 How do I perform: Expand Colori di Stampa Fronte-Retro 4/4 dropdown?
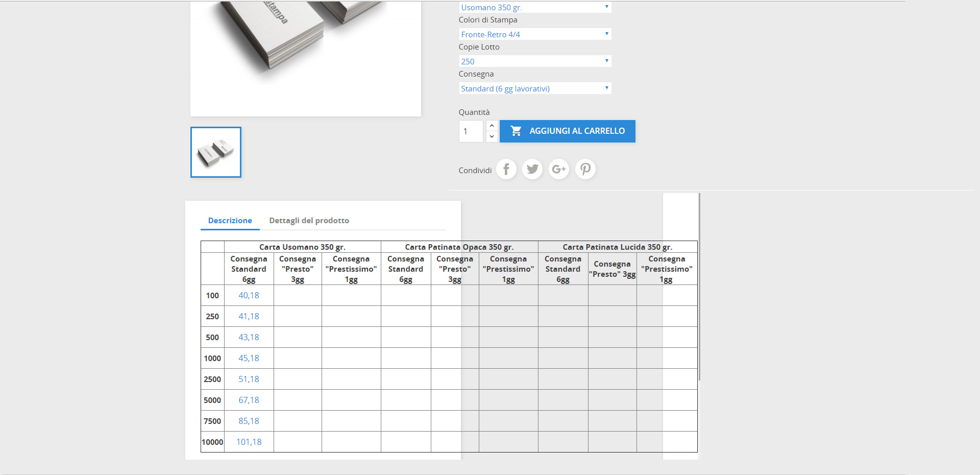(534, 34)
